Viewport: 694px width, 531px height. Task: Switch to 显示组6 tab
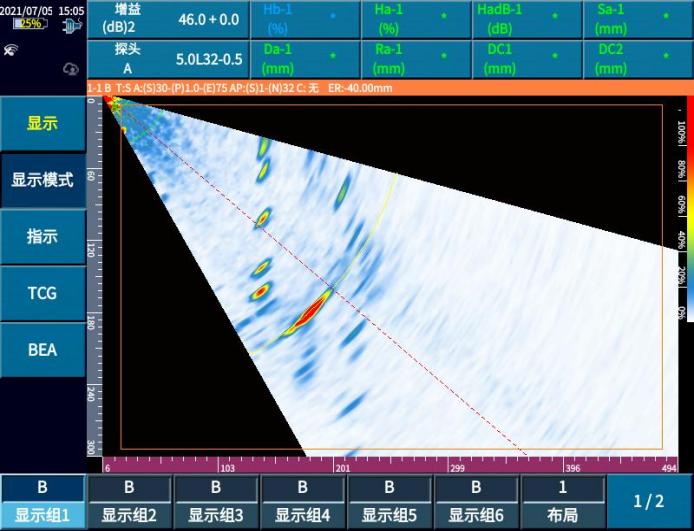[x=476, y=502]
